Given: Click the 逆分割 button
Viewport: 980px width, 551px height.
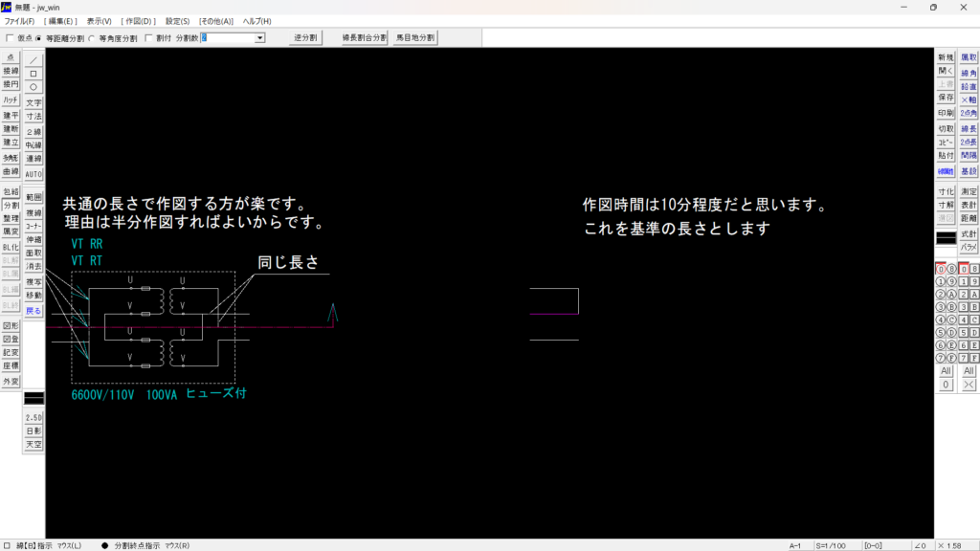Looking at the screenshot, I should pos(306,38).
